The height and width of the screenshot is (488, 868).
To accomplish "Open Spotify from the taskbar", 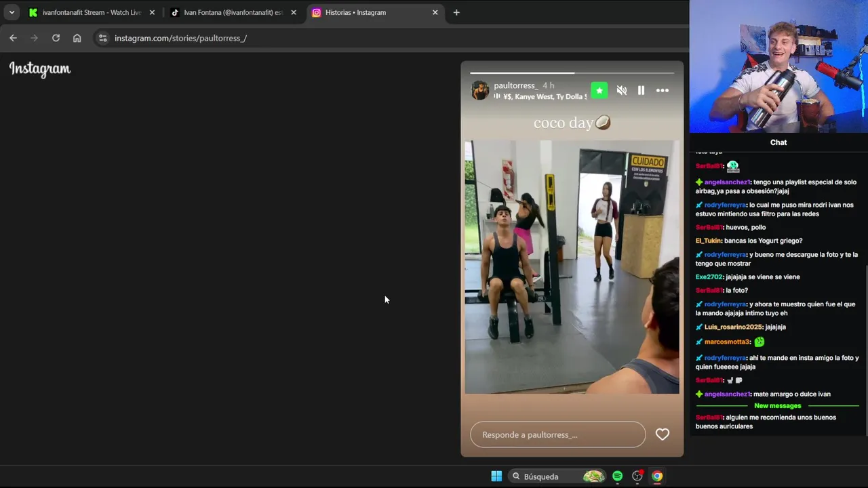I will click(x=617, y=476).
